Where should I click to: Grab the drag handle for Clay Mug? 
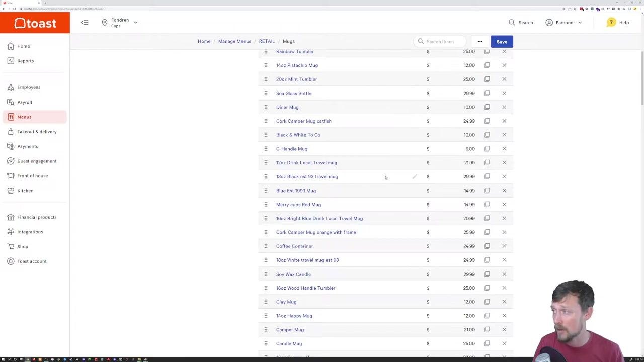click(x=266, y=302)
